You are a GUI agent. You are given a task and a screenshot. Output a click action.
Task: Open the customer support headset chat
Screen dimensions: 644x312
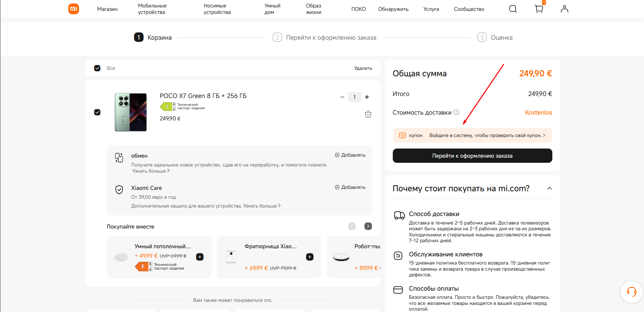coord(631,292)
